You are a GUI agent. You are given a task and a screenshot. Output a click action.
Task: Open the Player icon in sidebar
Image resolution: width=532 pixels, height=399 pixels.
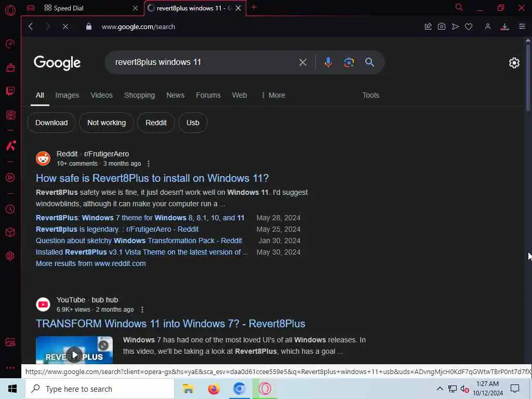10,178
